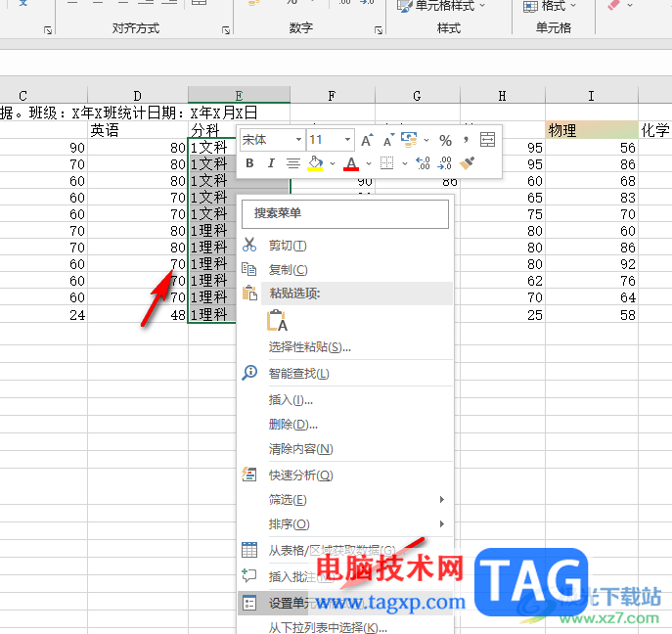Apply yellow fill color bucket

click(315, 163)
